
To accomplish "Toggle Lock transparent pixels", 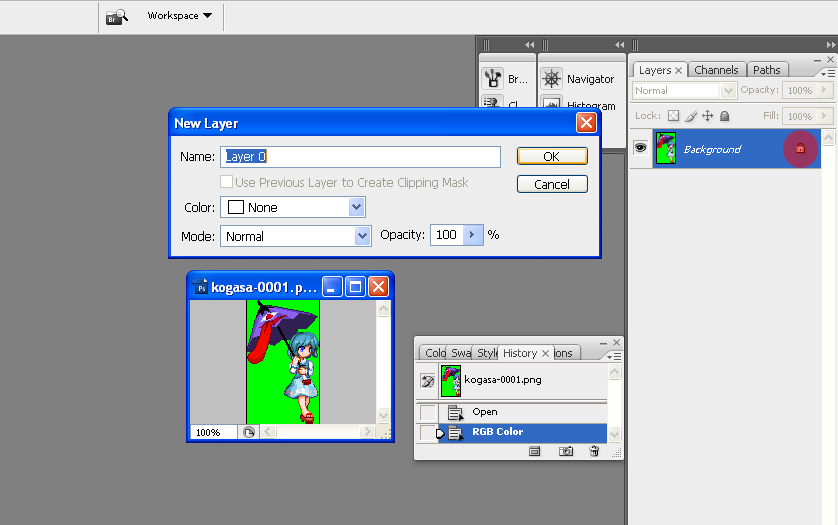I will (x=673, y=116).
